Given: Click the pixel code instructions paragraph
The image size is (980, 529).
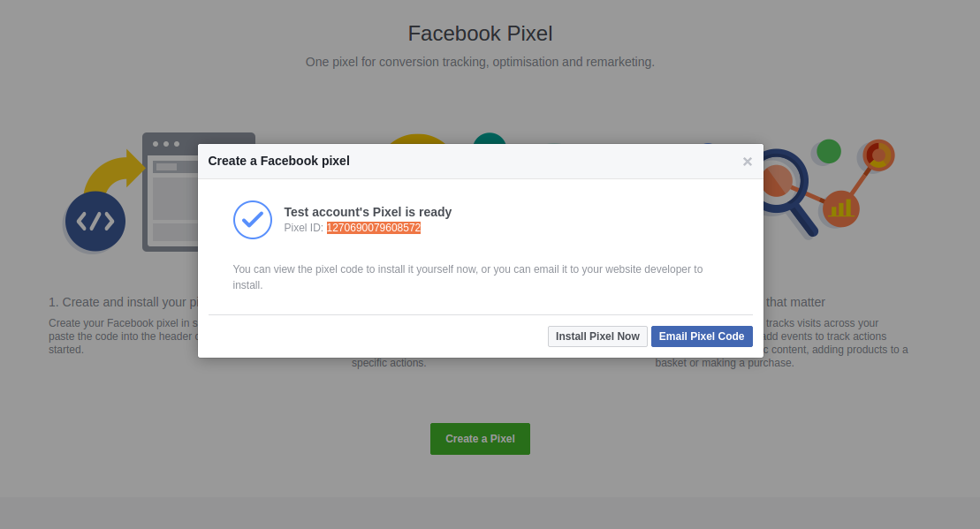Looking at the screenshot, I should 467,277.
